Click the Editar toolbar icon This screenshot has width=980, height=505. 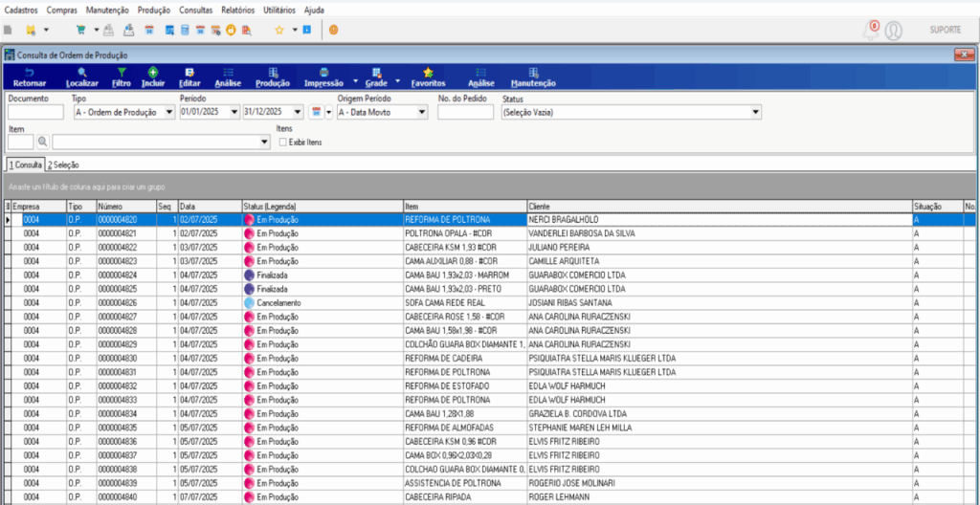[189, 77]
